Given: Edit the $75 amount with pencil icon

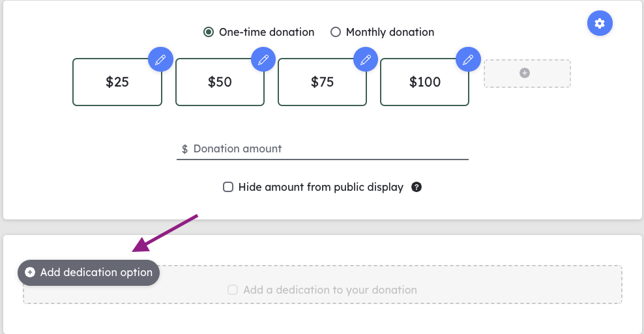Looking at the screenshot, I should click(366, 59).
